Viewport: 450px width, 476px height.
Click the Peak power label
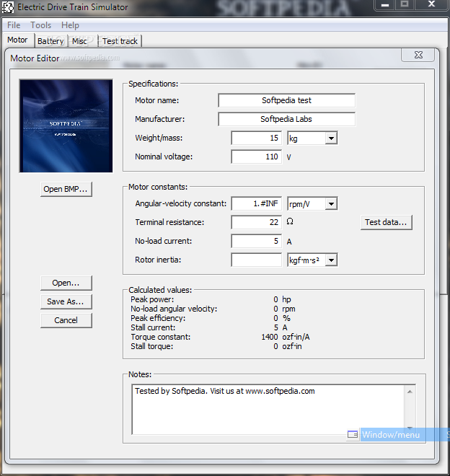152,299
